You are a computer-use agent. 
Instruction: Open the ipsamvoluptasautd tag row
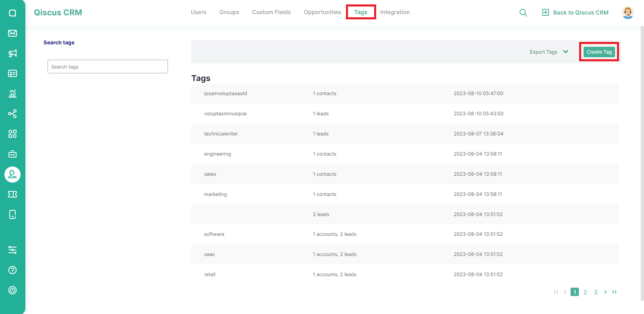point(404,94)
